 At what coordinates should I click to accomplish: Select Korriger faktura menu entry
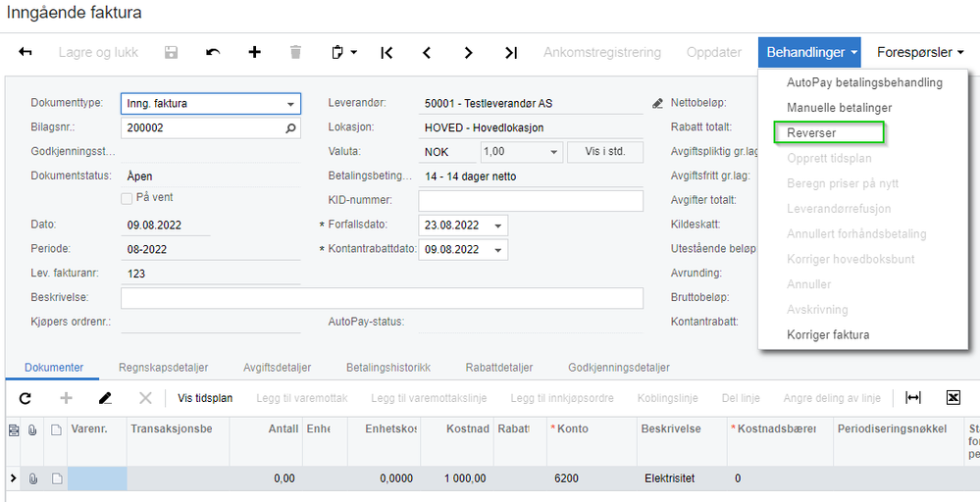pyautogui.click(x=864, y=334)
